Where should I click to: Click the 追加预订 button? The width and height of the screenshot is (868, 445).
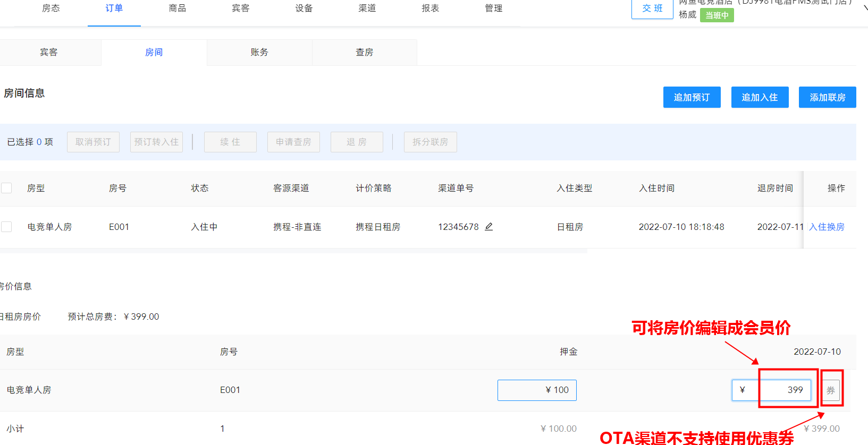[692, 97]
